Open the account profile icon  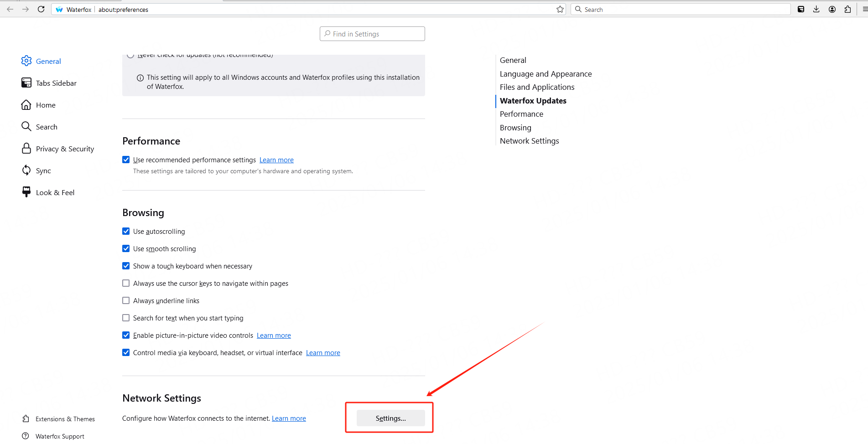click(832, 9)
